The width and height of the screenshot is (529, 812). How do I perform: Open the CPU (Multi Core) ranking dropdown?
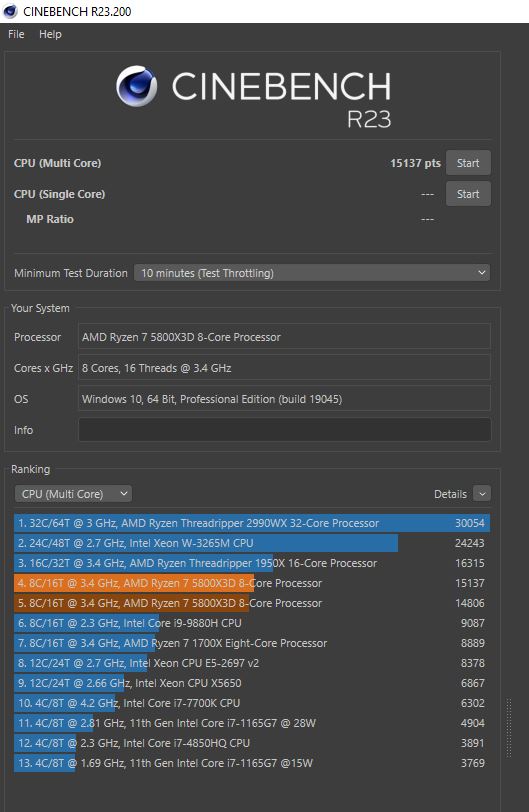pyautogui.click(x=73, y=494)
